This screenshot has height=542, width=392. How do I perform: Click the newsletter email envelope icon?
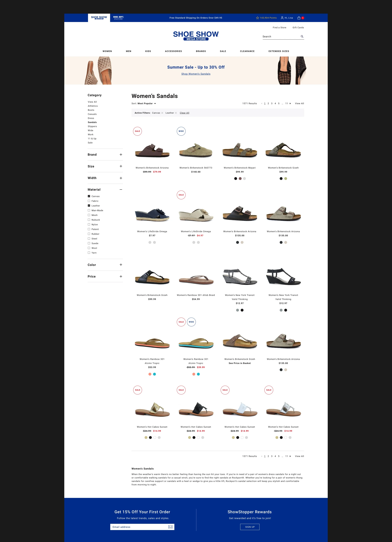pyautogui.click(x=170, y=527)
